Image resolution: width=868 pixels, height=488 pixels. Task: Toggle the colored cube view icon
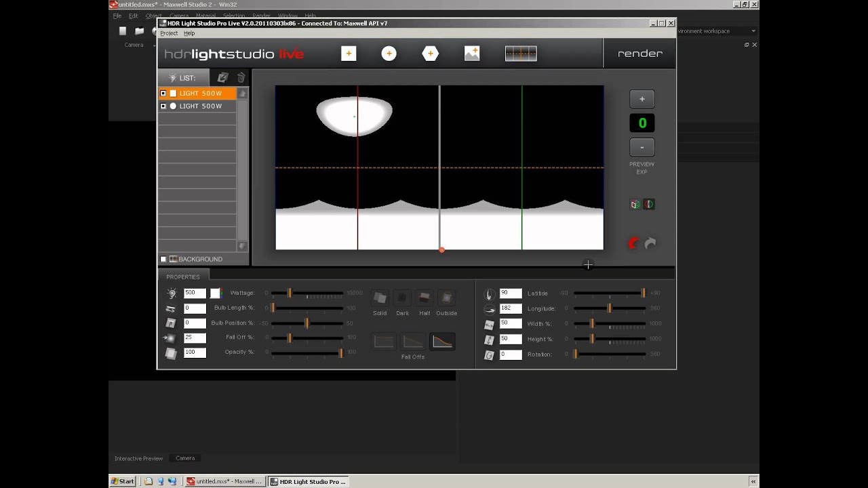(x=635, y=204)
